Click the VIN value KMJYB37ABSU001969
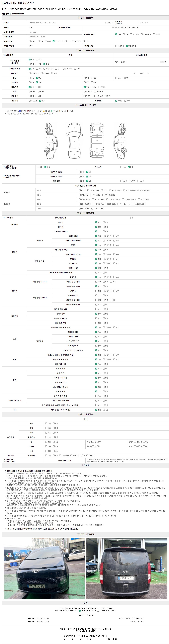Image resolution: width=169 pixels, height=644 pixels. (x=37, y=37)
